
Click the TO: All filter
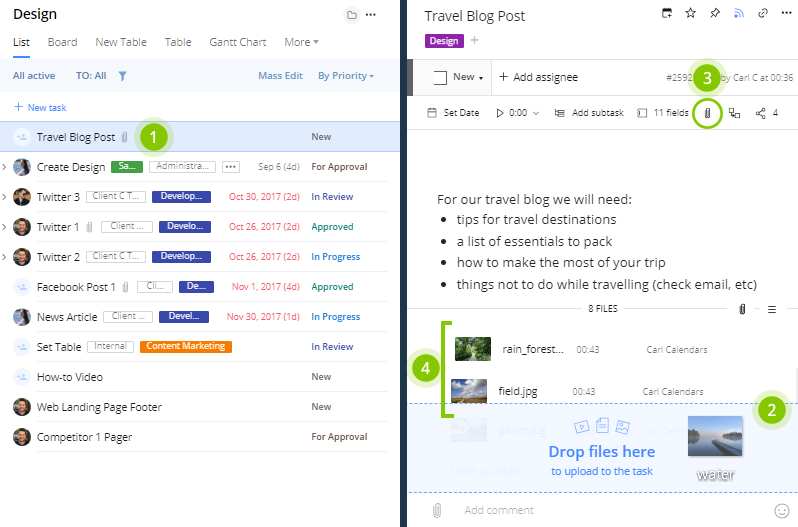91,76
